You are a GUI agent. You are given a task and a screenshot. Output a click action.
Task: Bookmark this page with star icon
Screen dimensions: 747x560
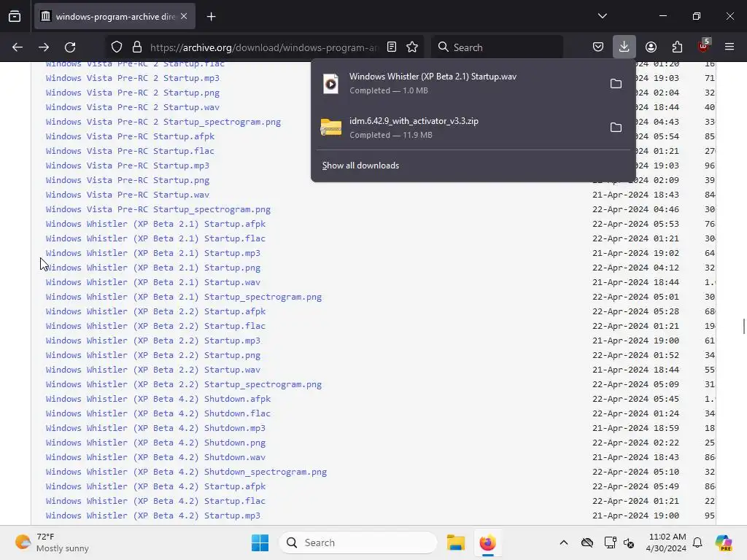[412, 47]
